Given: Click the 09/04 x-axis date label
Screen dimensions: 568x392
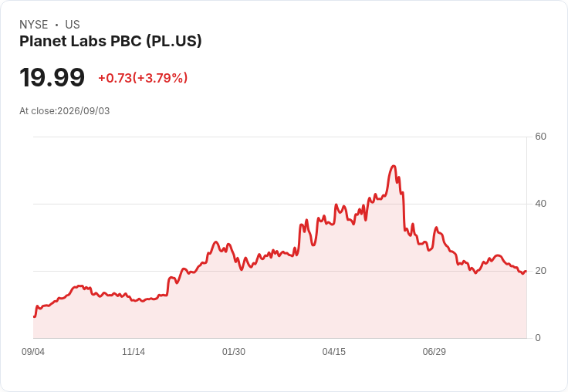Looking at the screenshot, I should click(x=33, y=351).
